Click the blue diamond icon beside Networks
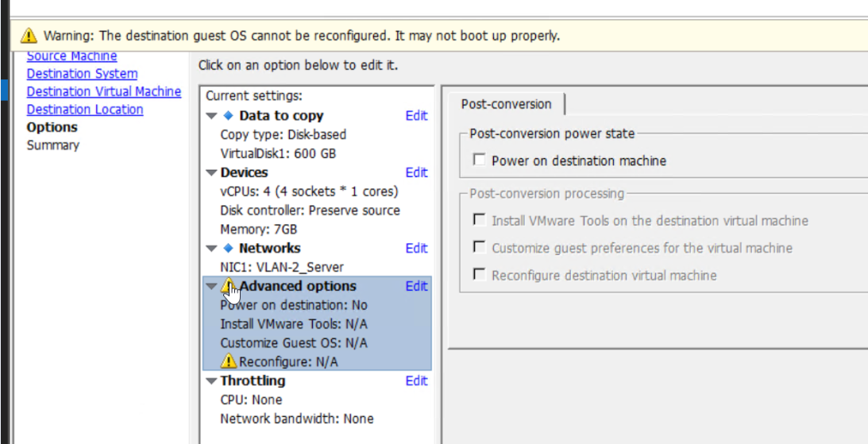 (x=228, y=248)
